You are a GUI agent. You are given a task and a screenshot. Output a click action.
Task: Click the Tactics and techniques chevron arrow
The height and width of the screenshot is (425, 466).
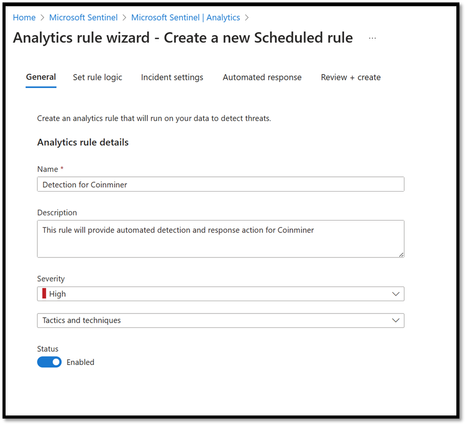pyautogui.click(x=395, y=320)
